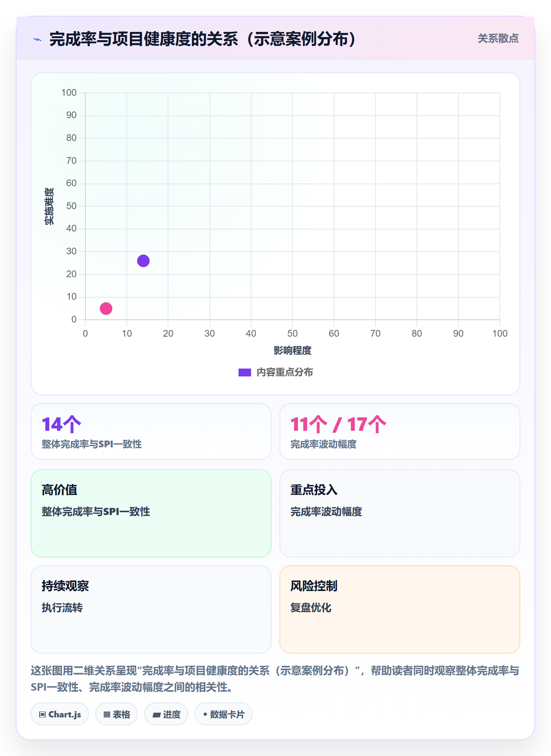This screenshot has height=756, width=551.
Task: Toggle the 内容重点分布 legend swatch
Action: tap(245, 372)
